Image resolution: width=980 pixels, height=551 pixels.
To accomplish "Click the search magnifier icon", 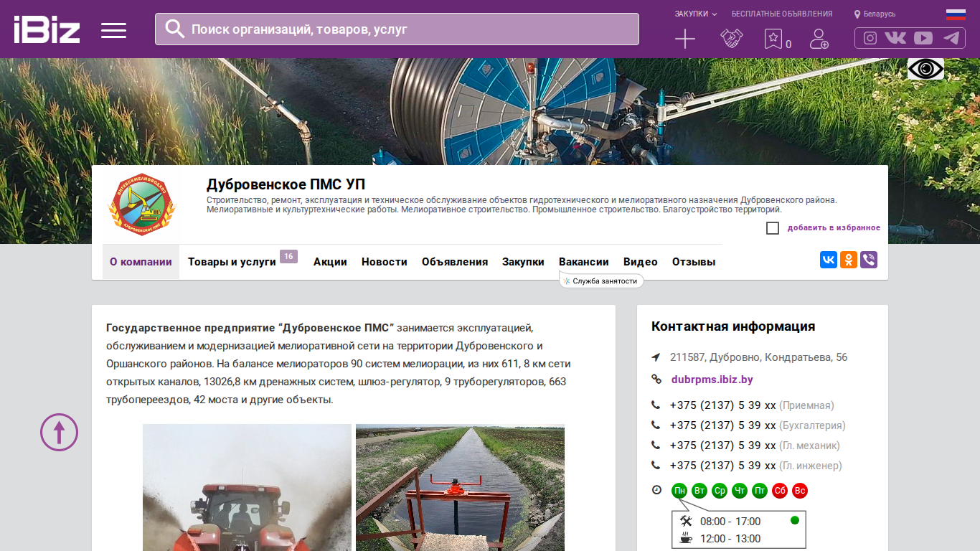I will point(174,29).
